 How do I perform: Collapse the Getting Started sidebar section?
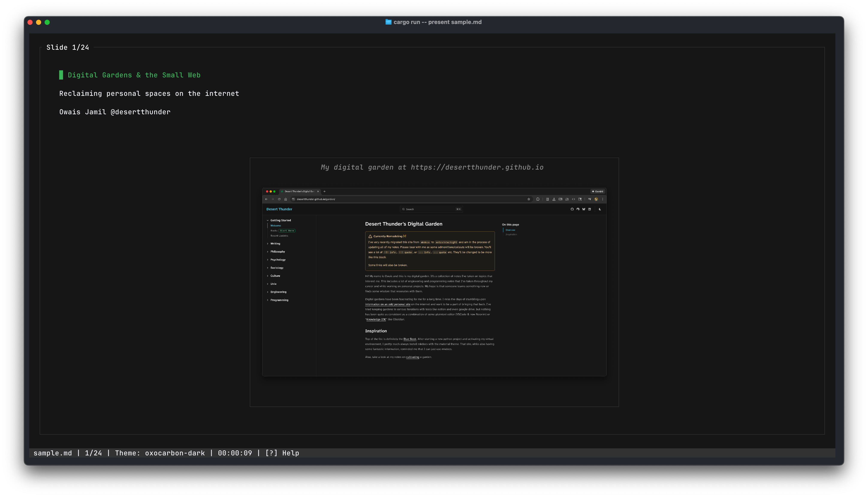(x=280, y=220)
